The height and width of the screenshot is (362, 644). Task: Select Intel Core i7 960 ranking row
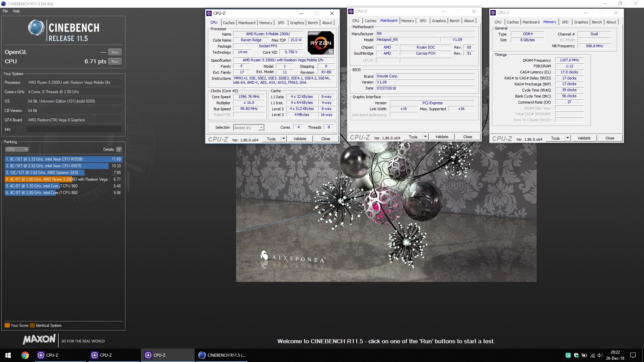pos(63,186)
